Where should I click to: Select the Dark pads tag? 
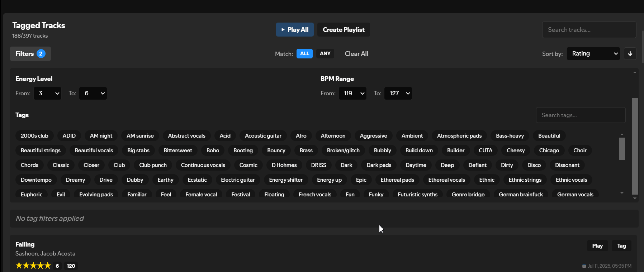click(x=379, y=165)
